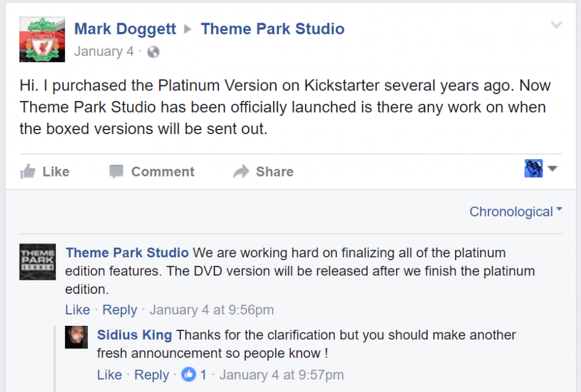581x392 pixels.
Task: Reply to the Theme Park Studio comment
Action: [120, 310]
